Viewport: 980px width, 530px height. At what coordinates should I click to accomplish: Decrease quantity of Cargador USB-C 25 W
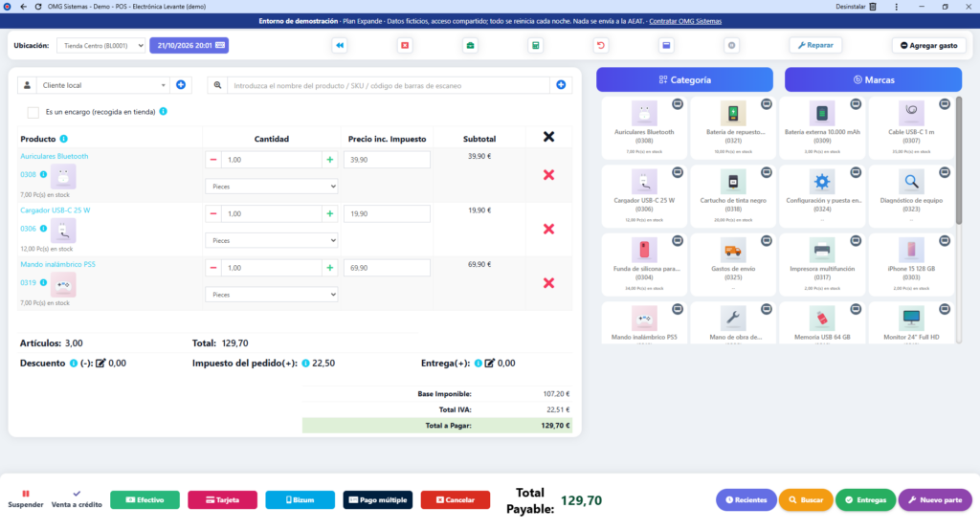(x=213, y=213)
